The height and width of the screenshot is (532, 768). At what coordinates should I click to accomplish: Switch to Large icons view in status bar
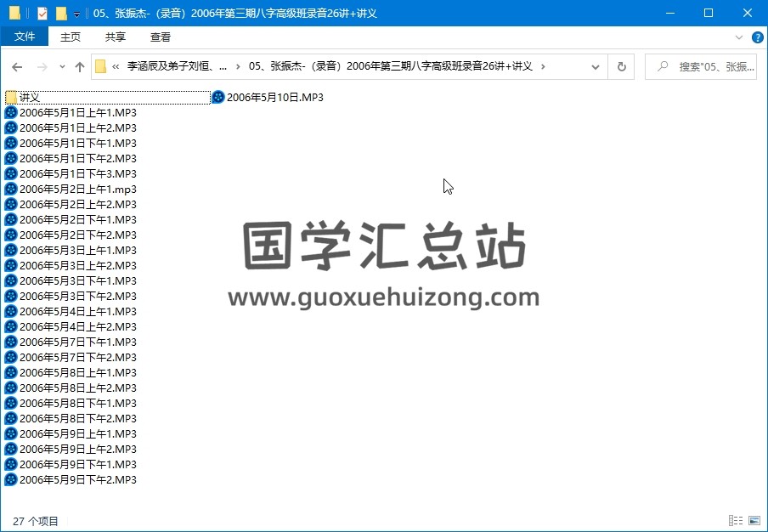click(x=754, y=520)
